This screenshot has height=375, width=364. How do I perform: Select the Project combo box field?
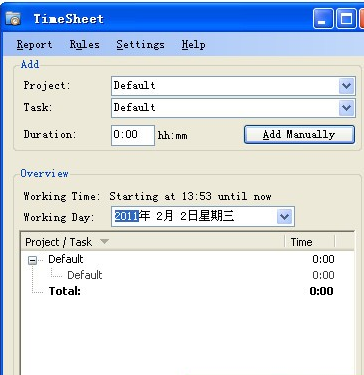click(233, 86)
